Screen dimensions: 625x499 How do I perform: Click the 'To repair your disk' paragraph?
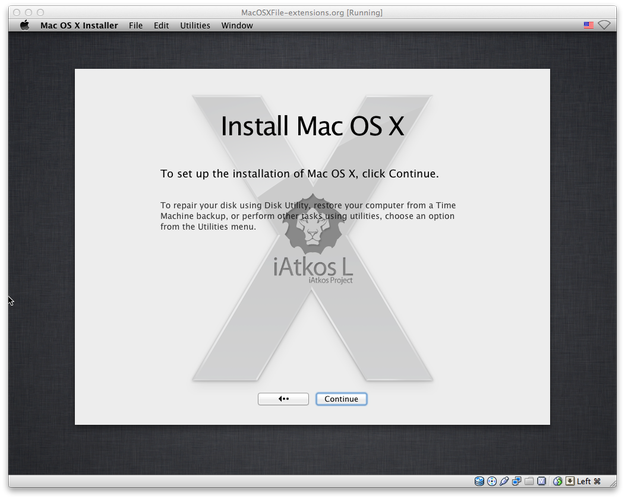coord(308,216)
